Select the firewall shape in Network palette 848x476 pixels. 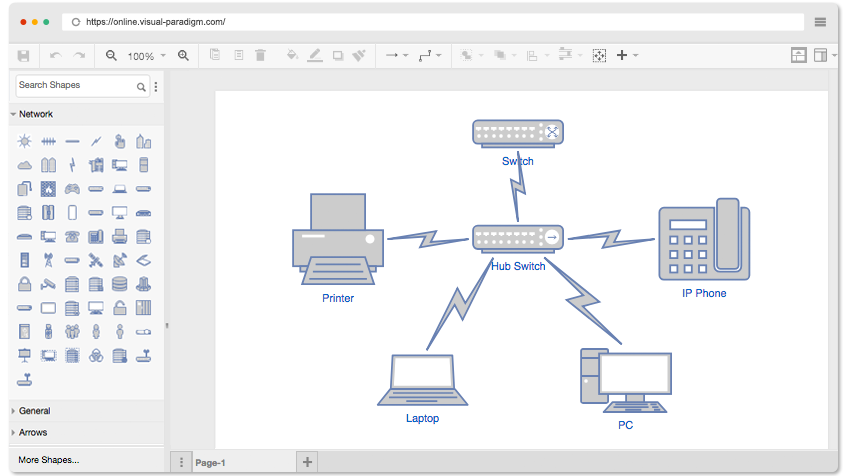48,189
